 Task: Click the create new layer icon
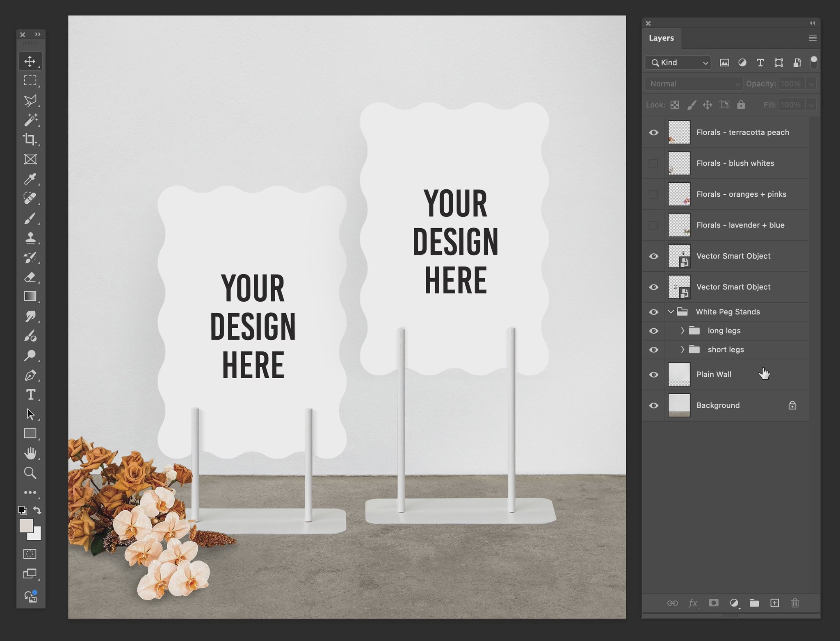pos(774,603)
